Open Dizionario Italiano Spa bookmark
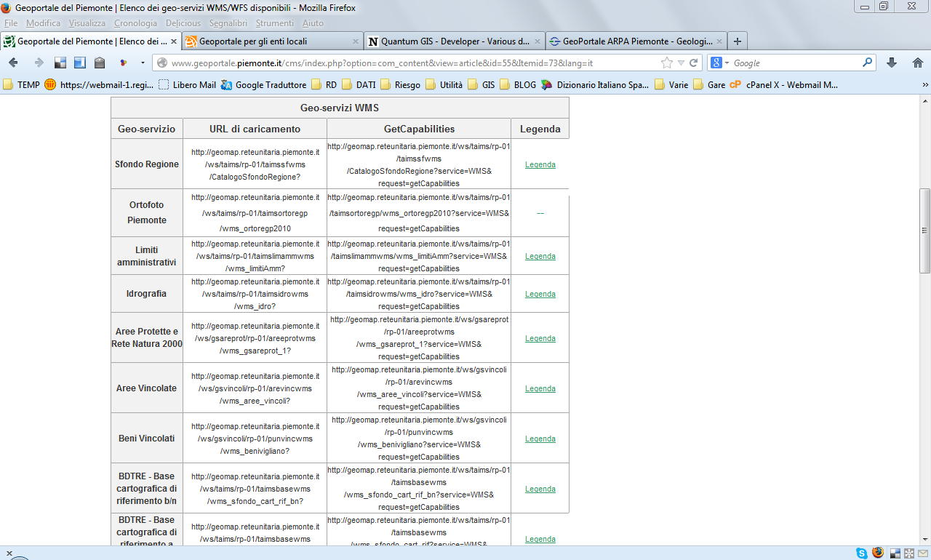Screen dimensions: 931x560 click(596, 85)
